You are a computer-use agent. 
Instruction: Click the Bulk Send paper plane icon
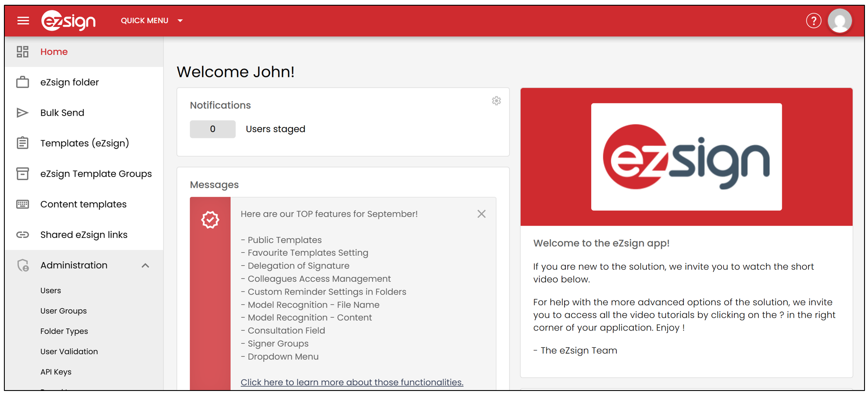click(23, 113)
